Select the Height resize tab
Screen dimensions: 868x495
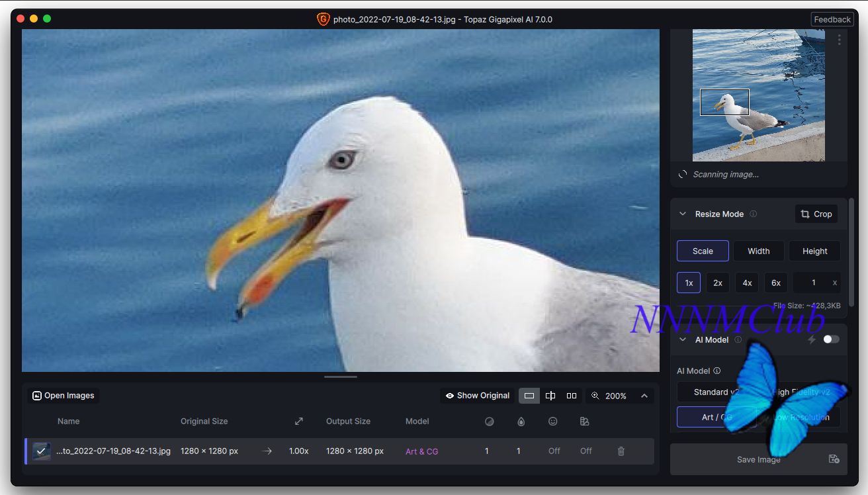coord(815,251)
